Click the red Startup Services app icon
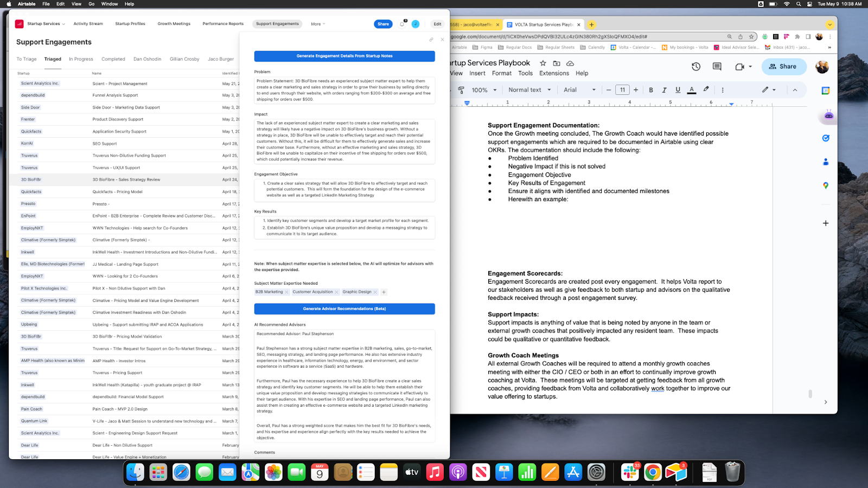 [20, 24]
